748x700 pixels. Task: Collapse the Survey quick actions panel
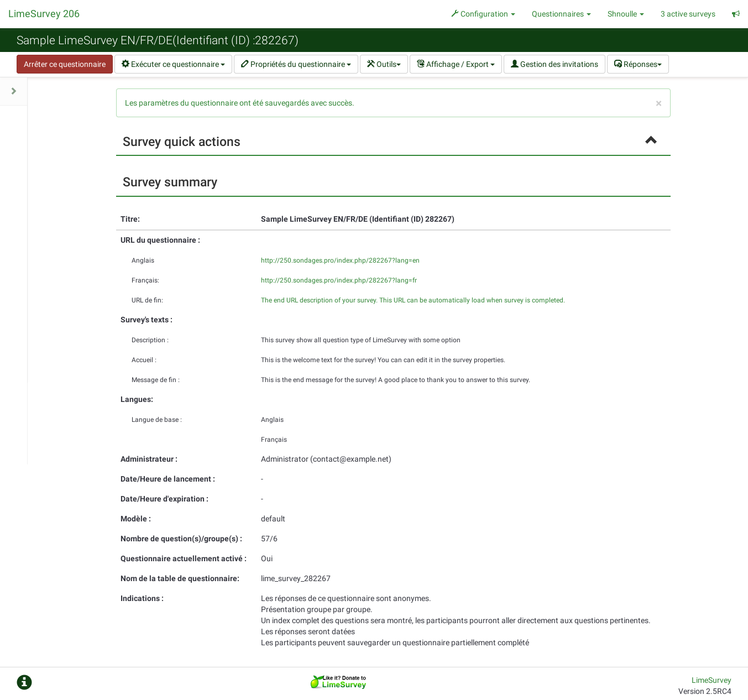click(x=651, y=140)
